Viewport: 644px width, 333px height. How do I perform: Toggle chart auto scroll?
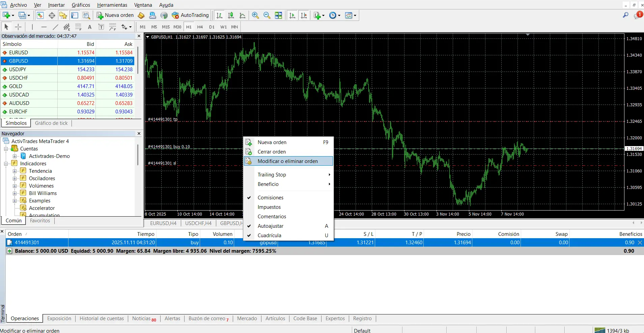pyautogui.click(x=292, y=15)
